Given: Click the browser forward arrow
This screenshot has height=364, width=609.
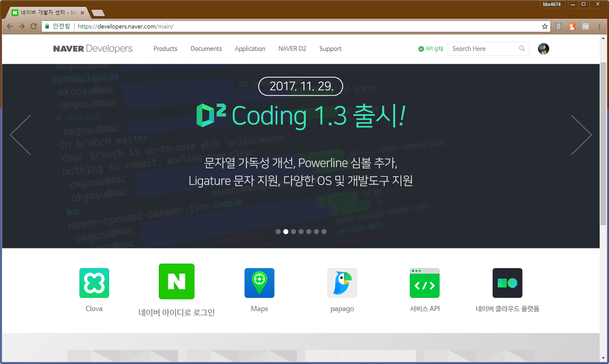Looking at the screenshot, I should point(21,27).
